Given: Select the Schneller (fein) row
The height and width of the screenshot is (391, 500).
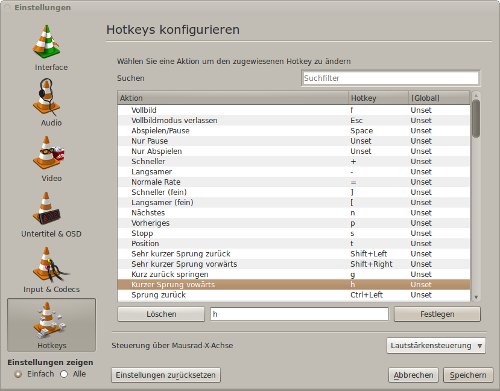Looking at the screenshot, I should coord(294,192).
